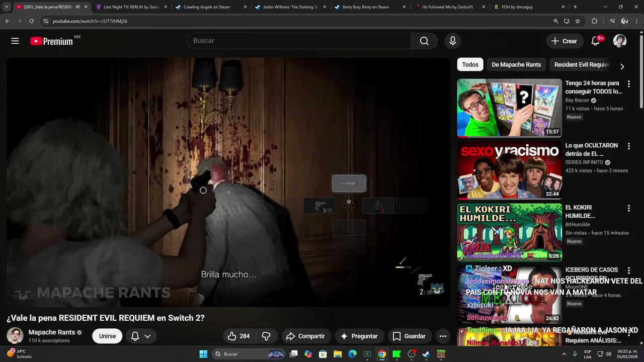Go back in browser history
The width and height of the screenshot is (644, 362).
7,21
